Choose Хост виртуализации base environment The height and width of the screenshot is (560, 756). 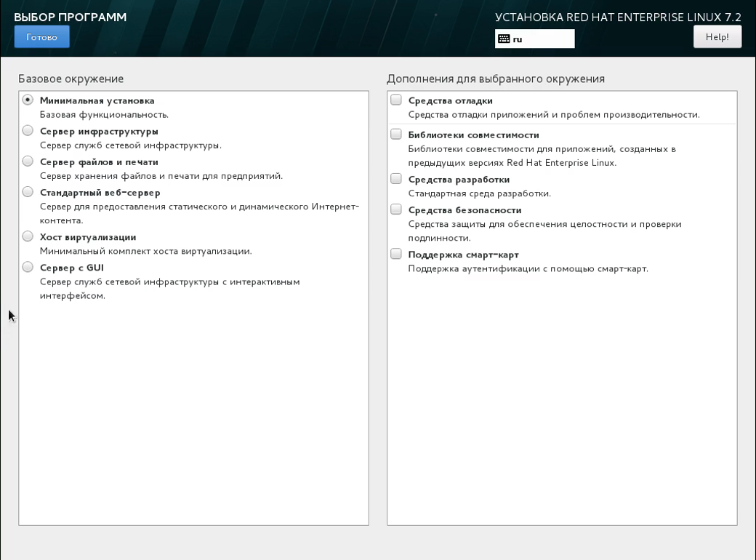click(28, 236)
